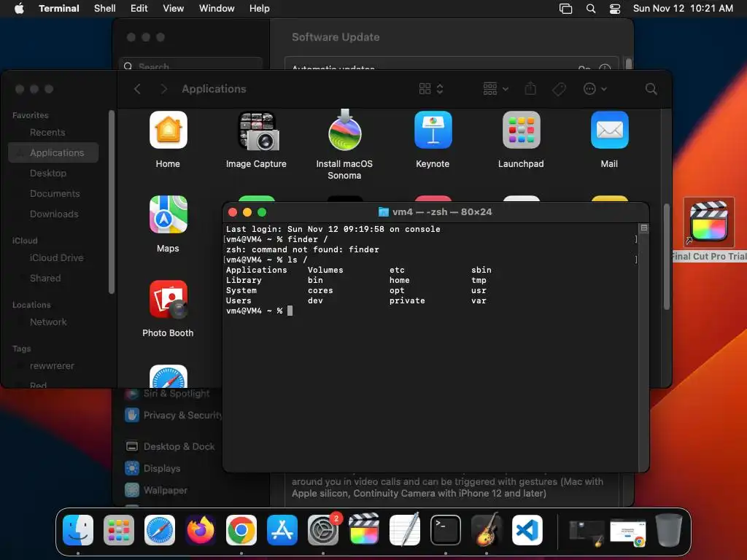Open the Keynote app icon
The height and width of the screenshot is (560, 747).
tap(433, 130)
